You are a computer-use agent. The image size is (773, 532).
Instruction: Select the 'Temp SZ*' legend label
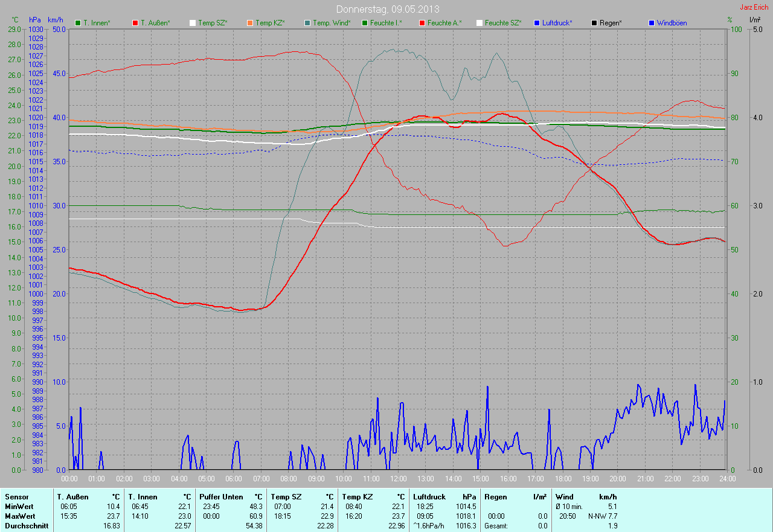pyautogui.click(x=213, y=23)
